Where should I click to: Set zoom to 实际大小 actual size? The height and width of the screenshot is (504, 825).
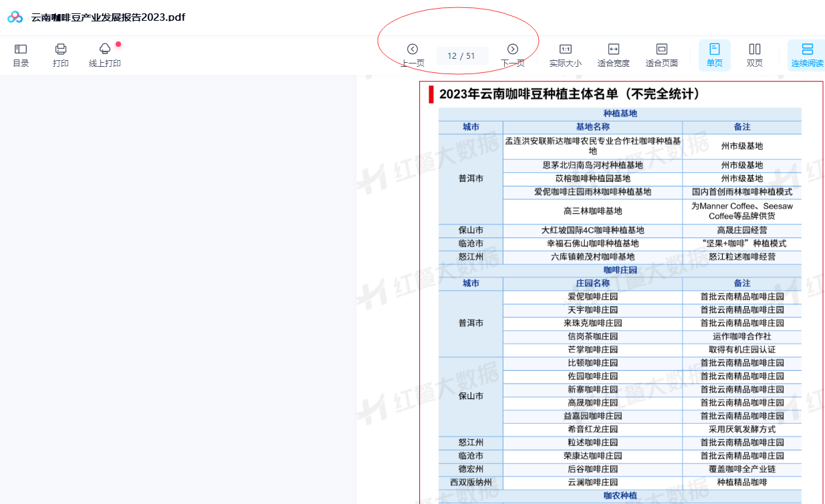pyautogui.click(x=565, y=55)
